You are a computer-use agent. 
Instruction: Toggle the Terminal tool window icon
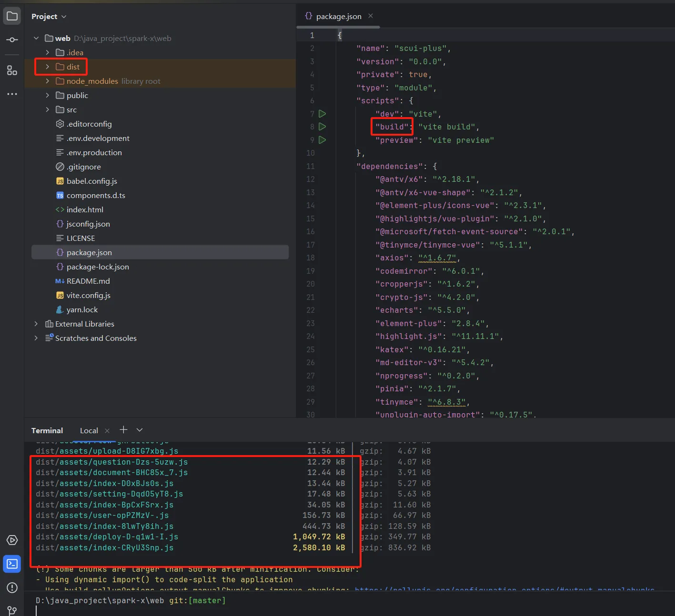pos(12,564)
